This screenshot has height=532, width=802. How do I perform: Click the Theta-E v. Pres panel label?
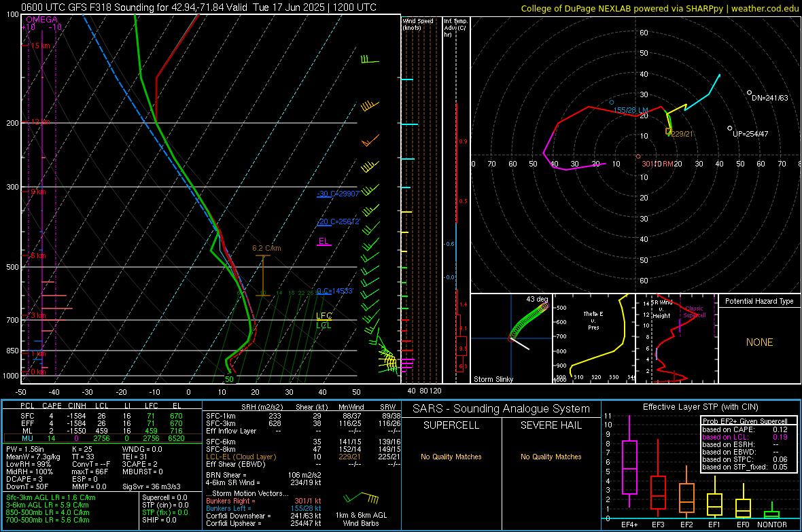pyautogui.click(x=593, y=320)
